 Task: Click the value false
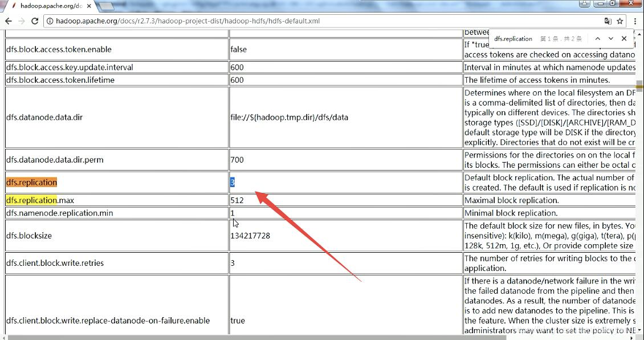tap(239, 49)
